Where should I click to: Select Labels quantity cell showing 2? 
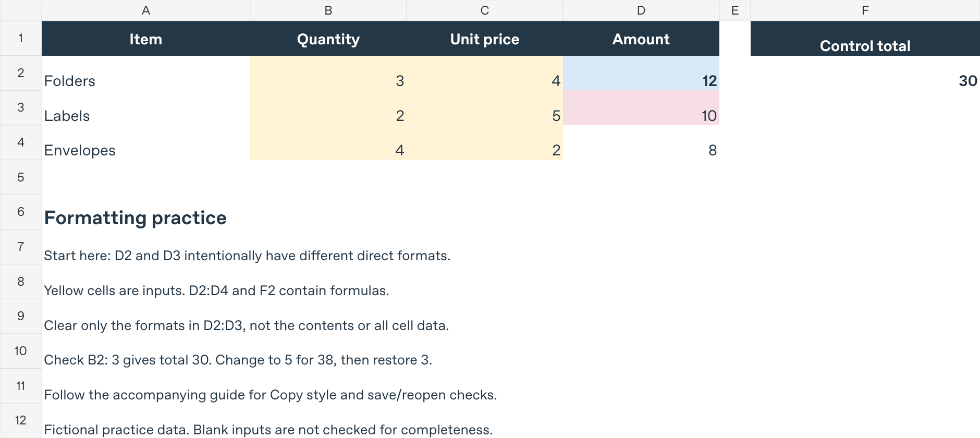pos(328,108)
